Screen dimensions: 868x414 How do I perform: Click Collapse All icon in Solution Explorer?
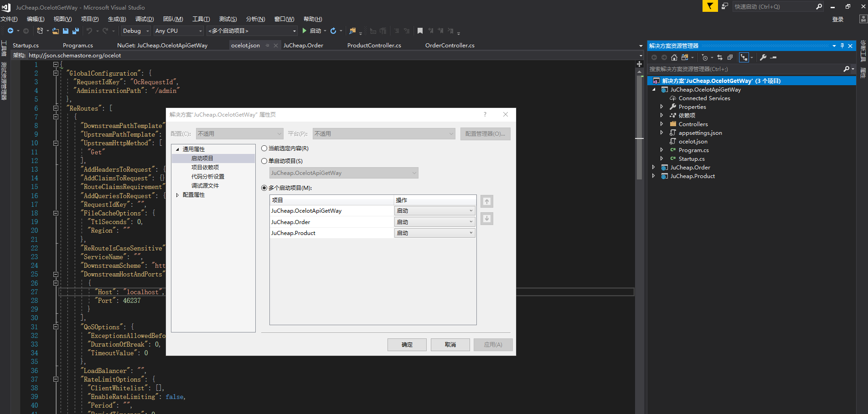[x=730, y=57]
